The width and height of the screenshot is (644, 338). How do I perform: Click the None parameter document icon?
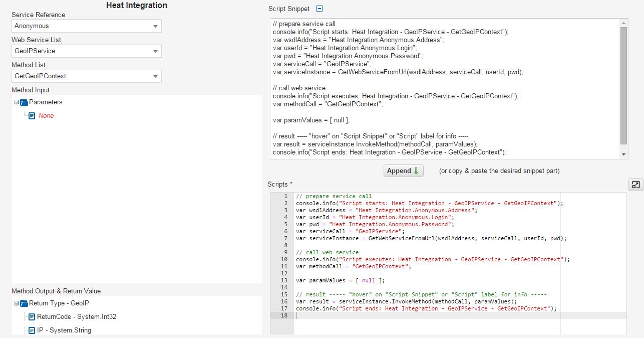coord(32,116)
